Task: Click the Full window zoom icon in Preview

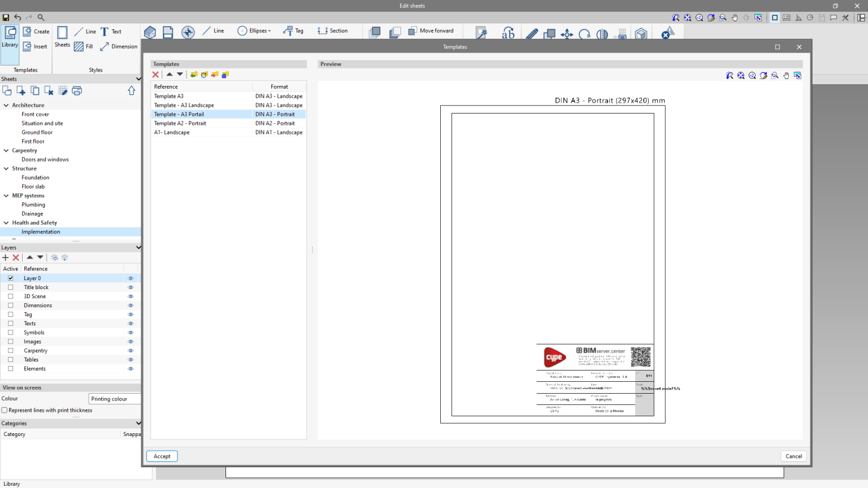Action: pyautogui.click(x=741, y=75)
